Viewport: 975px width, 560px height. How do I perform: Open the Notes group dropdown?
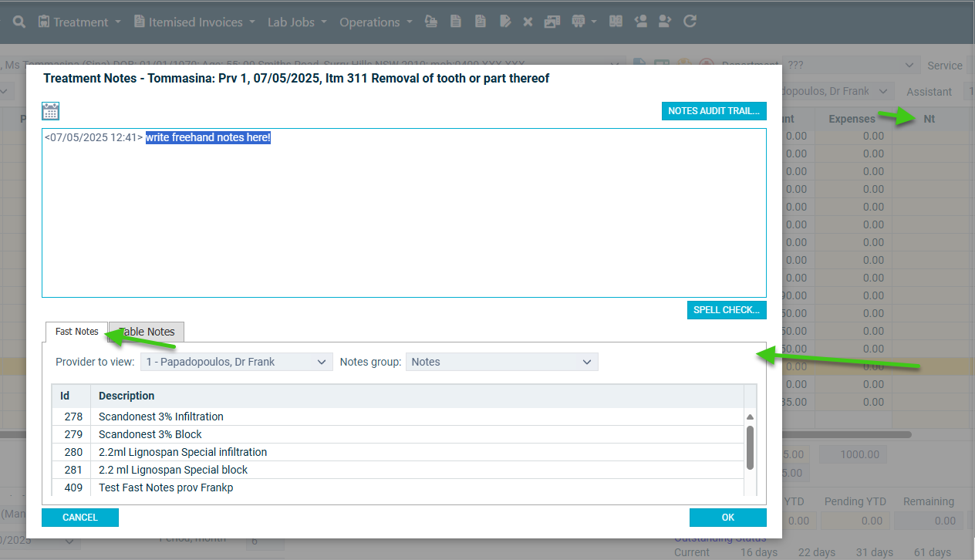(502, 362)
